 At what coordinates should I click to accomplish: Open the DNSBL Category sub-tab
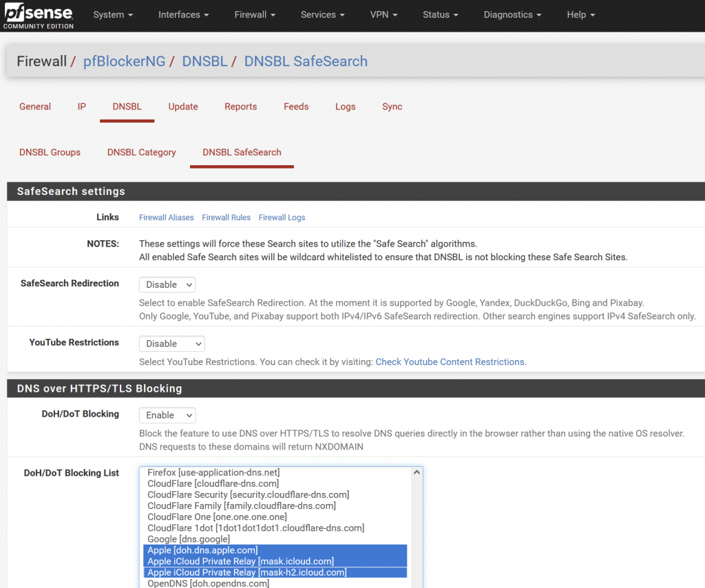141,152
